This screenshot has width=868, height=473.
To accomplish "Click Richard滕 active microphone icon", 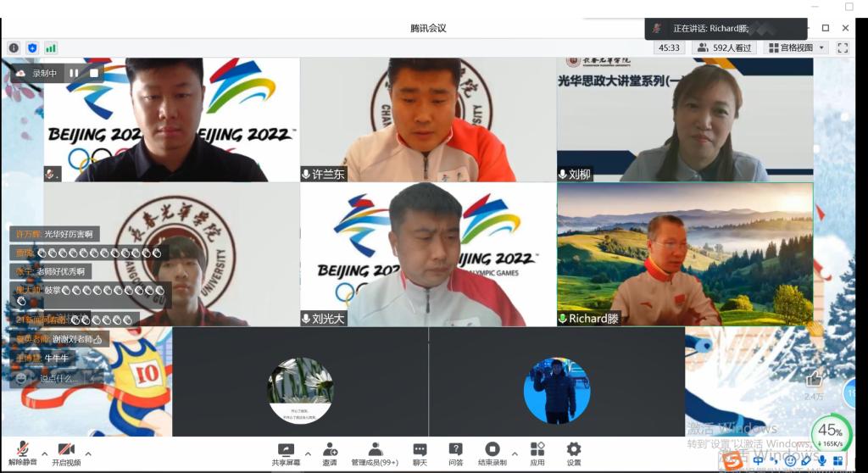I will click(563, 319).
